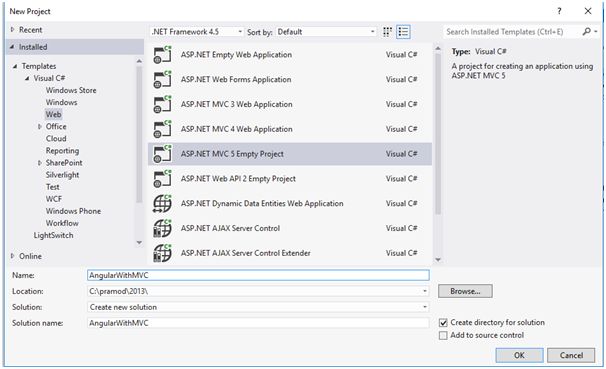Expand the Office tree node

39,126
